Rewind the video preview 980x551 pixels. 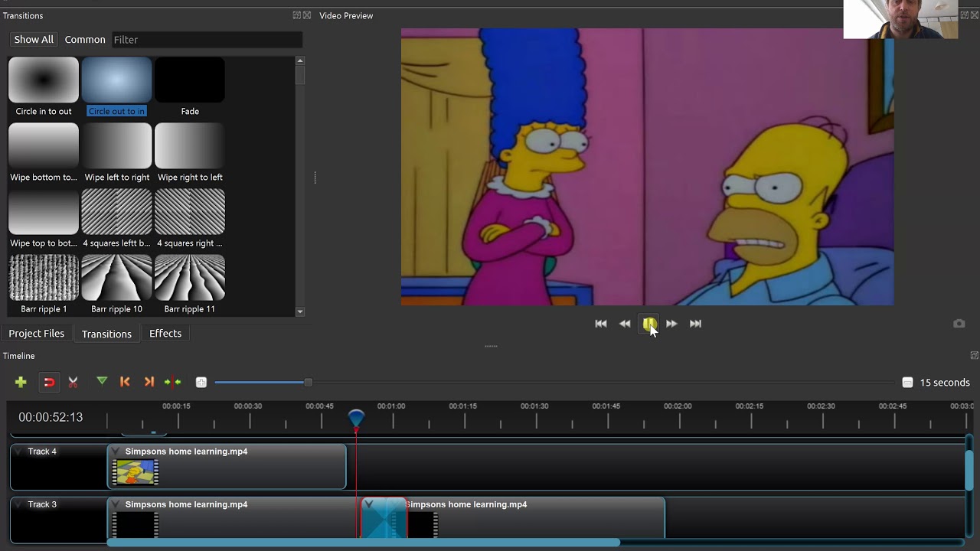click(x=625, y=324)
